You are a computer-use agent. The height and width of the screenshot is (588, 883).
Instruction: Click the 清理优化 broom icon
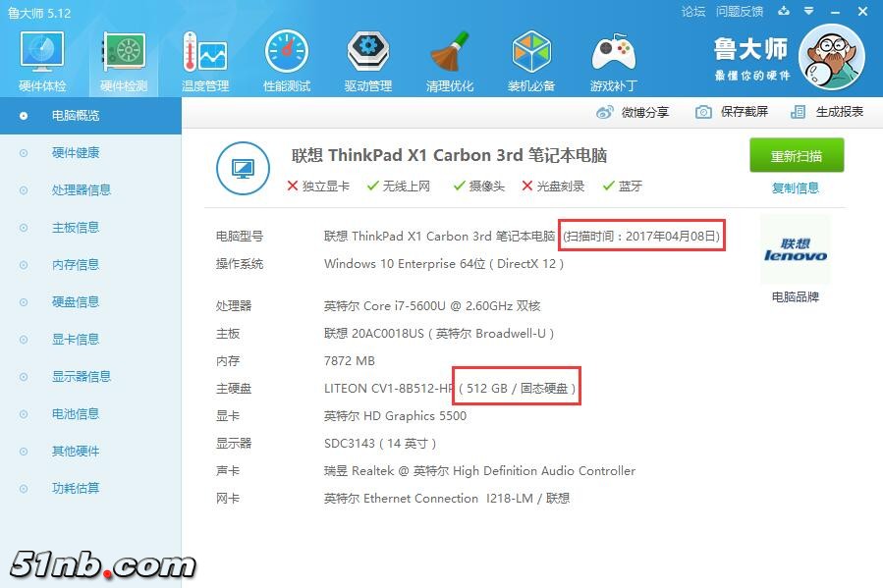tap(450, 59)
